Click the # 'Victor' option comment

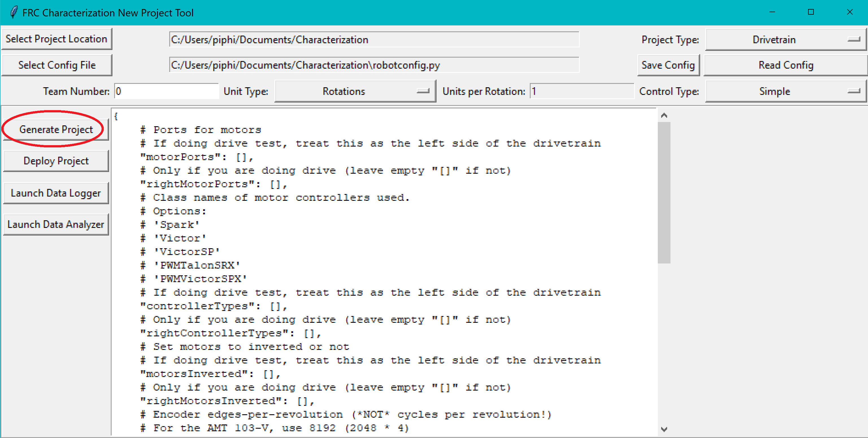173,238
